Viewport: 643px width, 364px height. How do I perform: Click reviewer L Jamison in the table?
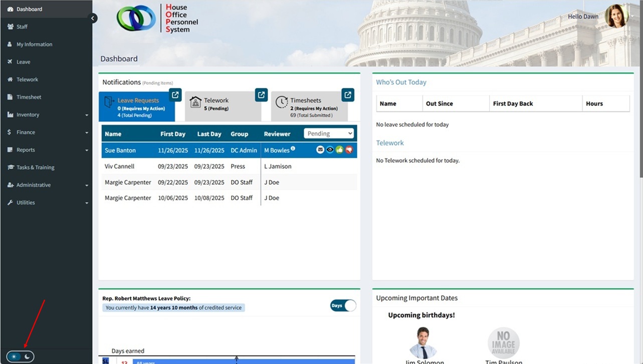(278, 166)
